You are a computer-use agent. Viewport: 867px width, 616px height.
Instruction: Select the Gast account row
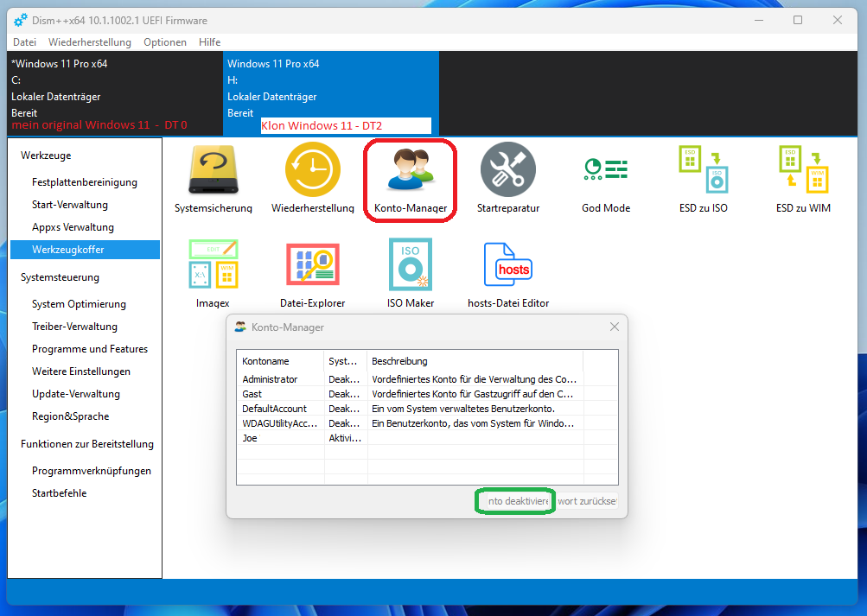[427, 394]
